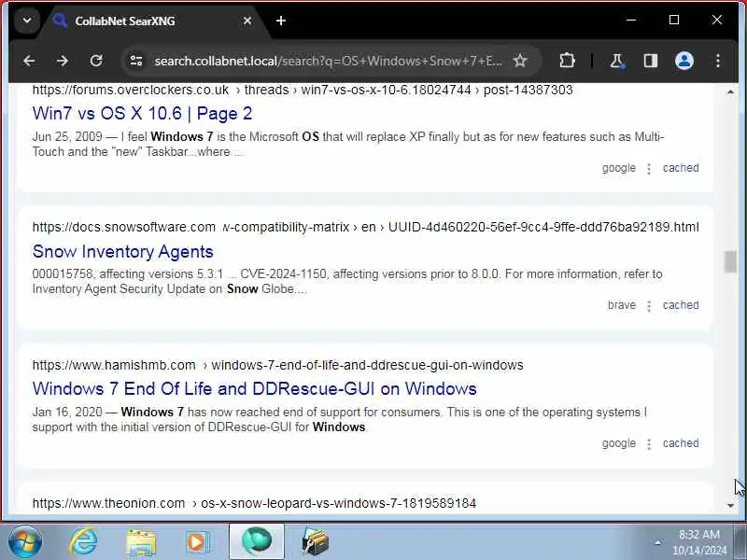View site information icon in address bar
747x560 pixels.
136,61
